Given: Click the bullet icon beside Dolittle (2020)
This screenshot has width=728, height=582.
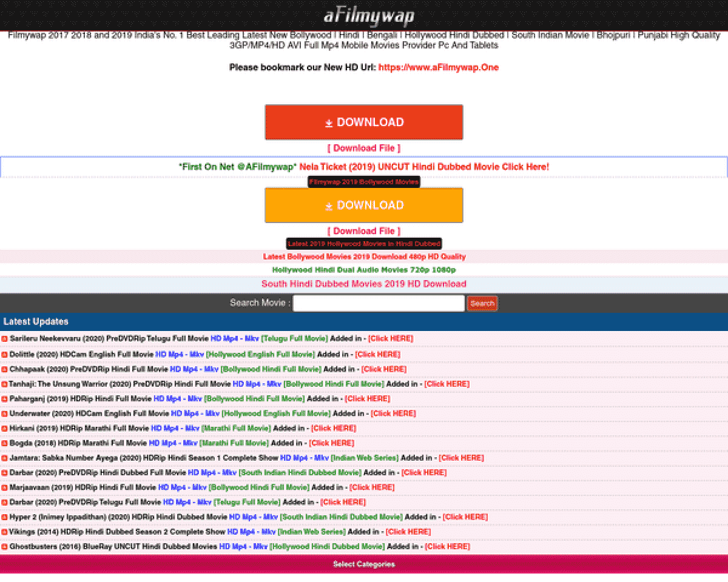Looking at the screenshot, I should (4, 355).
